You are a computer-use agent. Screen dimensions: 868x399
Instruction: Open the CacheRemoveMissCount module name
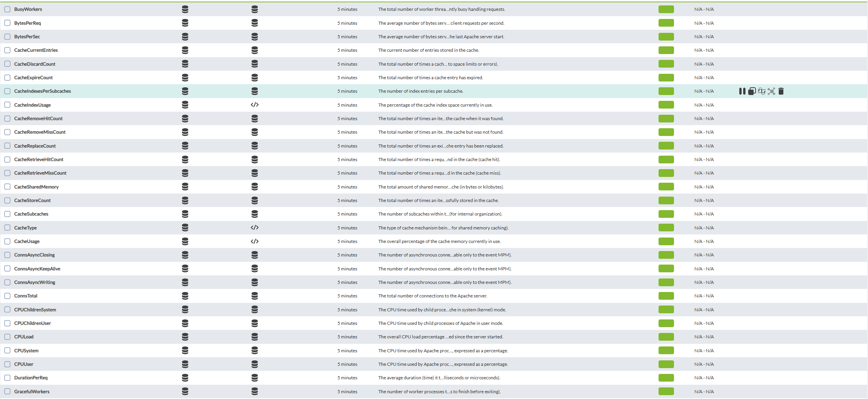pos(40,132)
